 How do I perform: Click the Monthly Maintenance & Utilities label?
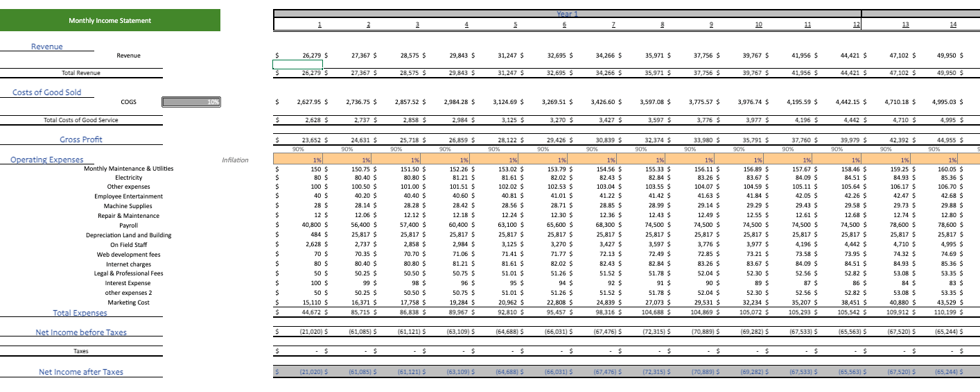[129, 169]
